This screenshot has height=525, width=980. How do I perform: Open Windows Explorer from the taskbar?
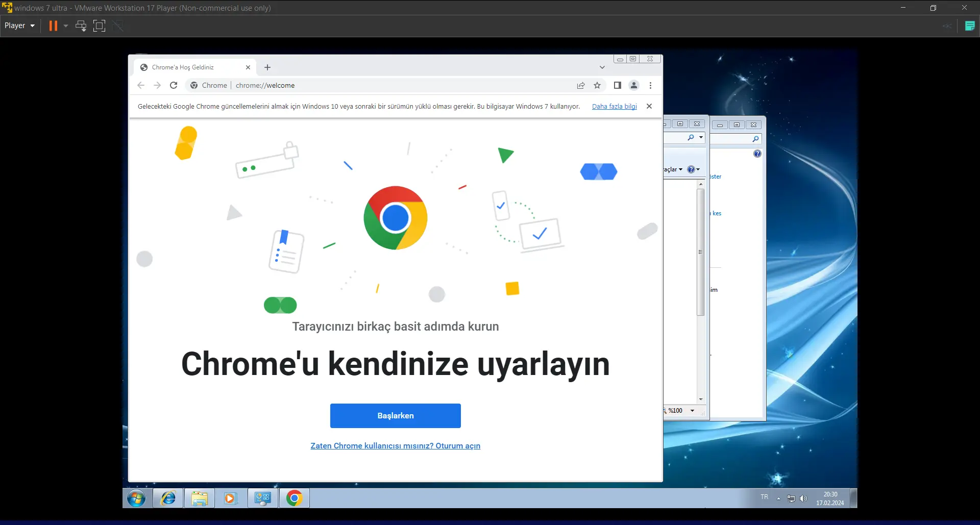(200, 498)
